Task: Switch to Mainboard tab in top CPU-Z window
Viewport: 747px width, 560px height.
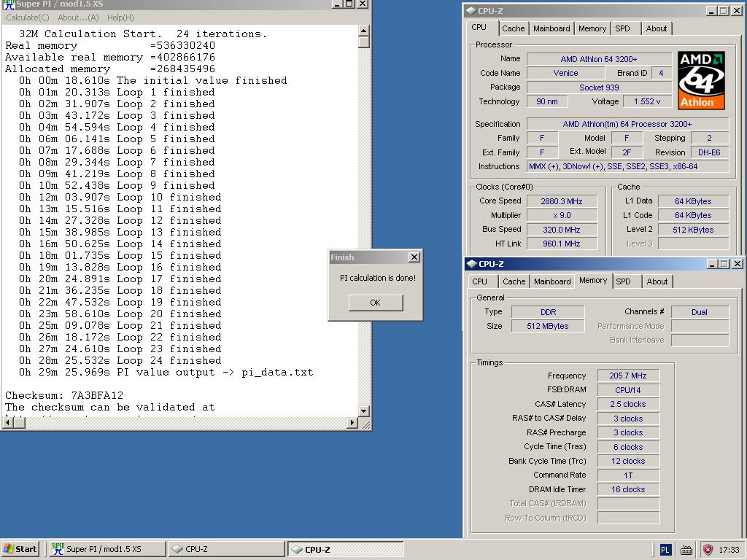Action: coord(551,28)
